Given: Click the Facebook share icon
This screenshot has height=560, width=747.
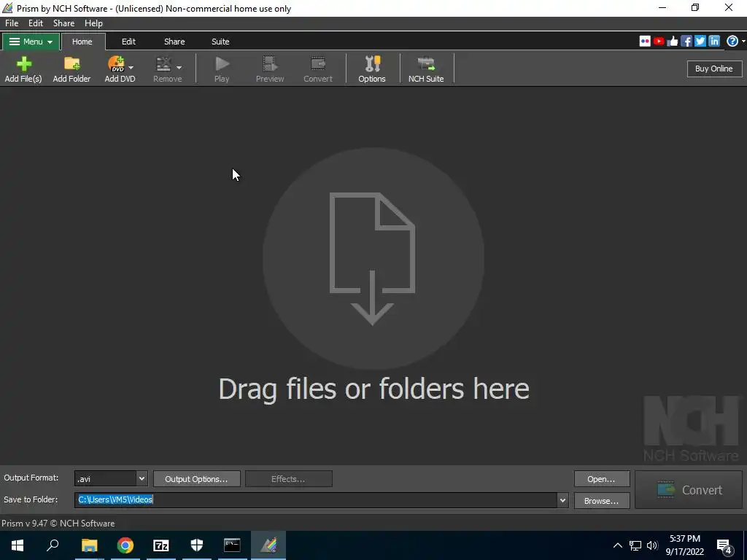Looking at the screenshot, I should click(686, 42).
